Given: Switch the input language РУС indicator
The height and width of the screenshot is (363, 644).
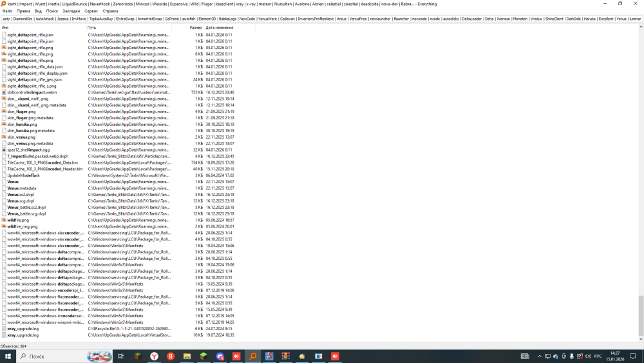Looking at the screenshot, I should tap(598, 356).
